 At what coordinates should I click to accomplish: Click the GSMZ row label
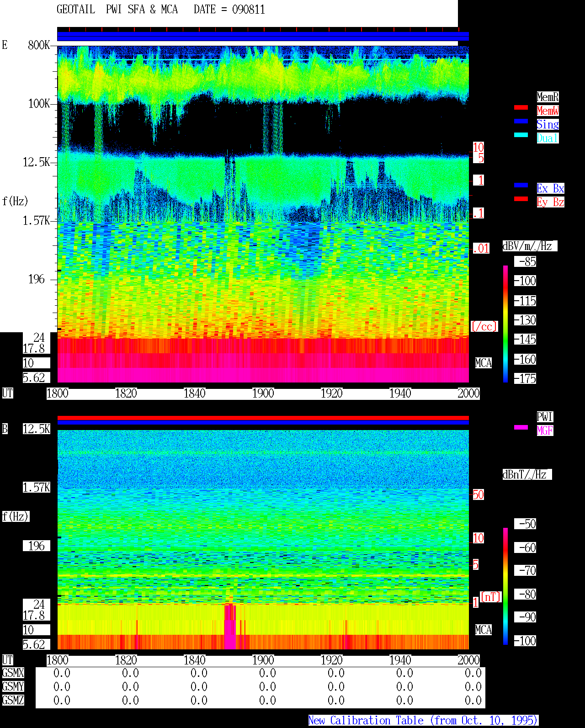[x=13, y=700]
